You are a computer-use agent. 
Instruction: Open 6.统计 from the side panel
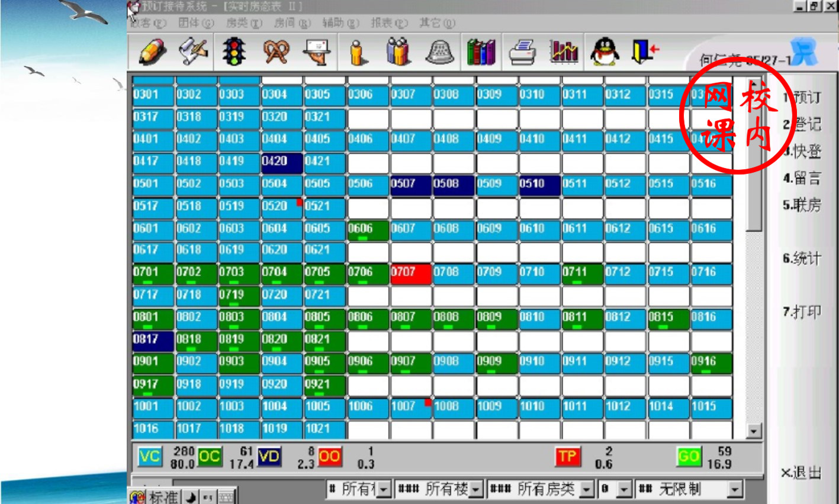point(802,259)
